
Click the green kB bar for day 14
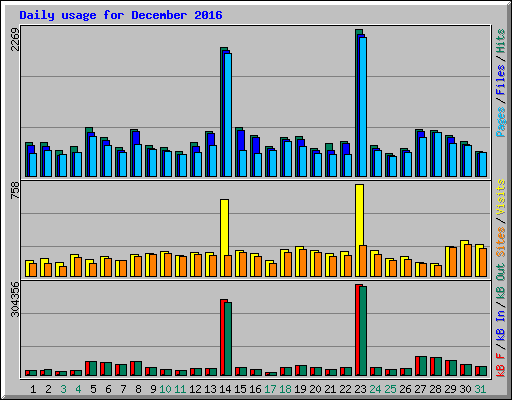(x=228, y=339)
